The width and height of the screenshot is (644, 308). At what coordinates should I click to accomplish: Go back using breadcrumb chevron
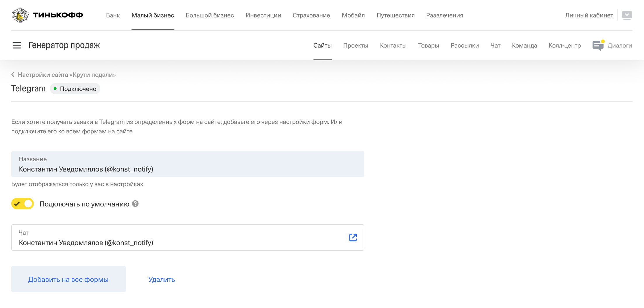(x=13, y=75)
